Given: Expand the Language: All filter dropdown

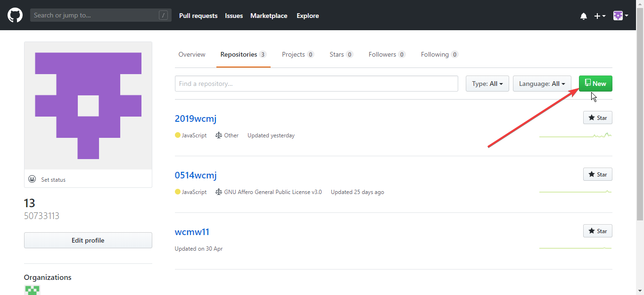Looking at the screenshot, I should tap(542, 84).
